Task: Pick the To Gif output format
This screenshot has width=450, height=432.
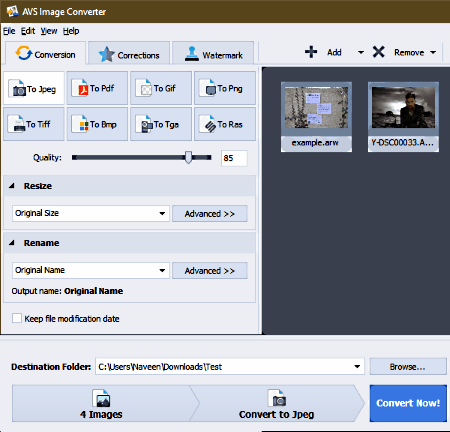Action: tap(161, 88)
